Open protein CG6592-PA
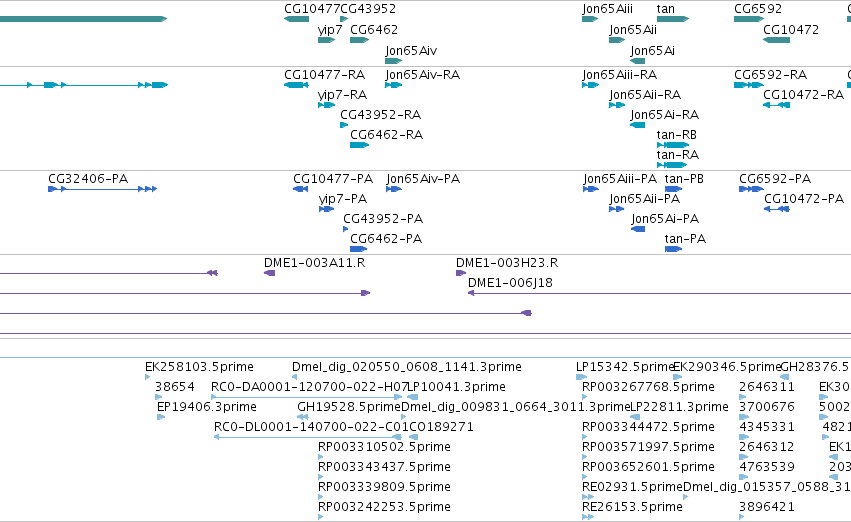Image resolution: width=851 pixels, height=522 pixels. (x=775, y=179)
